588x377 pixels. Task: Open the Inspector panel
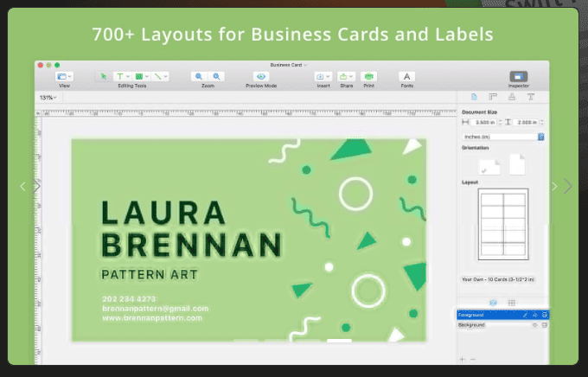[519, 77]
